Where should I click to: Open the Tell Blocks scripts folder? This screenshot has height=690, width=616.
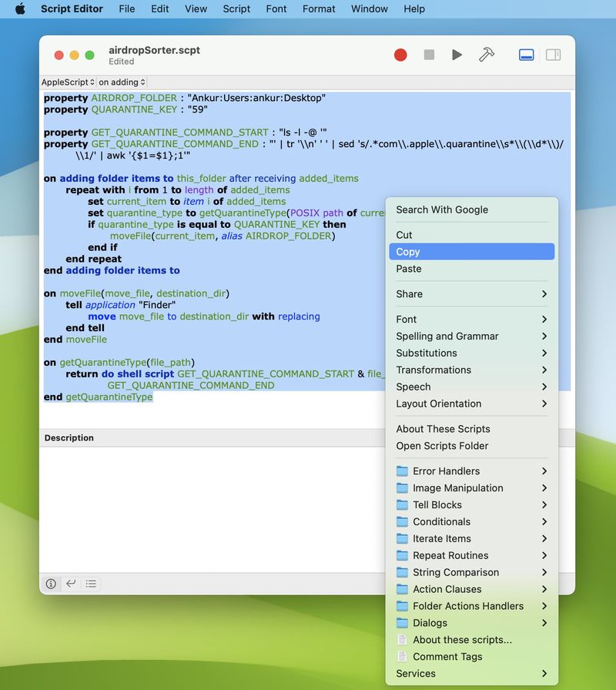click(x=472, y=504)
